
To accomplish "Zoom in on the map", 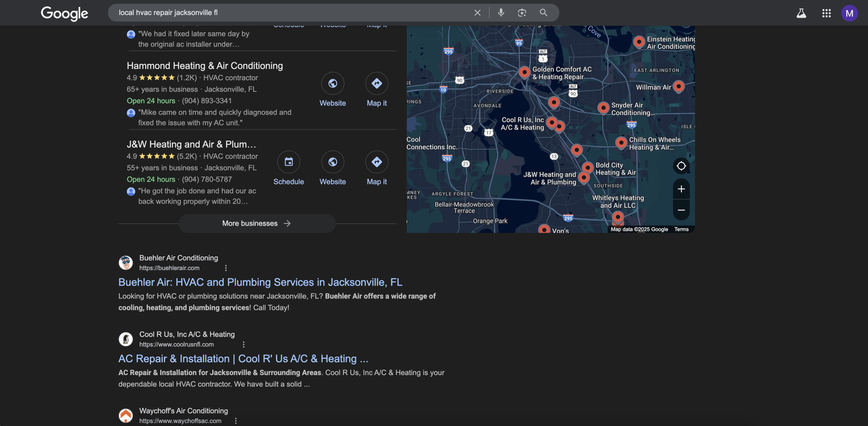I will pyautogui.click(x=681, y=189).
